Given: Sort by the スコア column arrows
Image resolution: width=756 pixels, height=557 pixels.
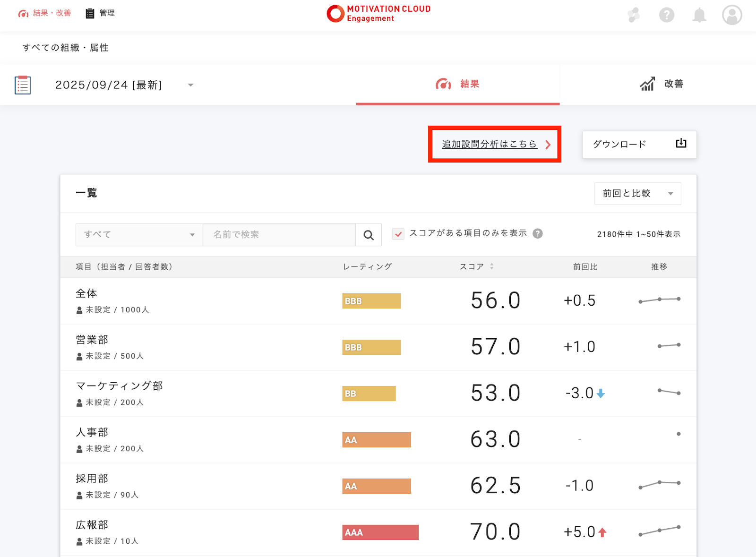Looking at the screenshot, I should (x=492, y=266).
